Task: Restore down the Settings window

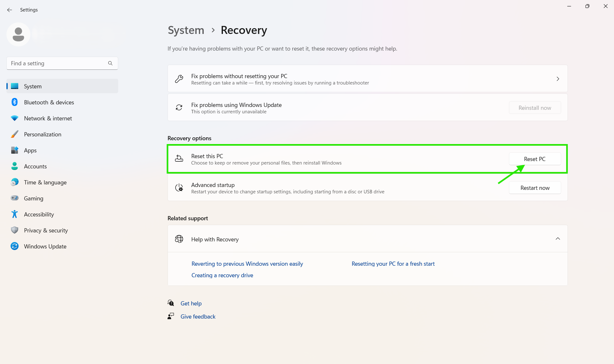Action: [587, 6]
